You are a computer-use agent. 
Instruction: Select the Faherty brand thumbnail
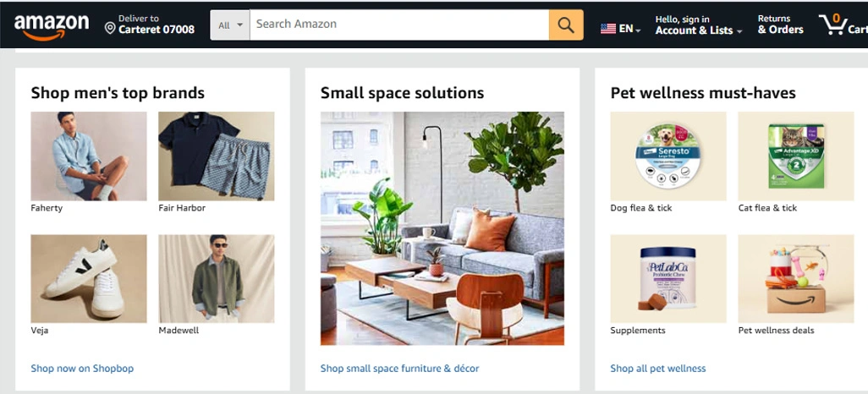[89, 156]
